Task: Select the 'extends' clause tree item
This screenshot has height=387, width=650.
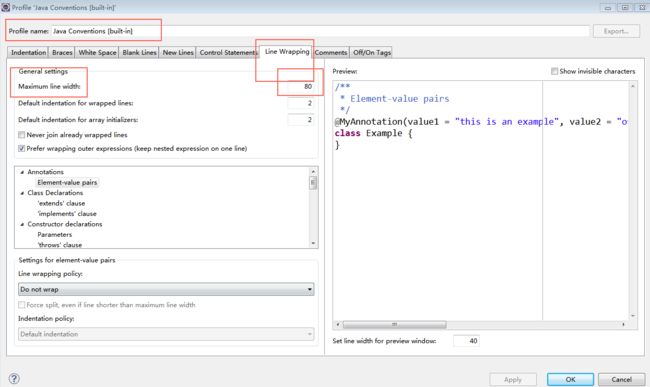Action: 61,203
